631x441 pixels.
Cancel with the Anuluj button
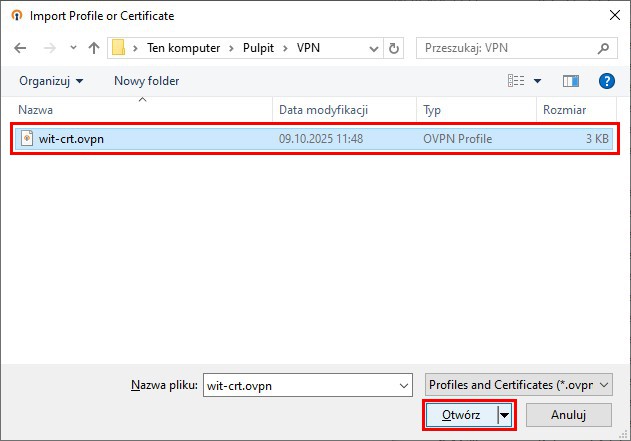coord(568,414)
